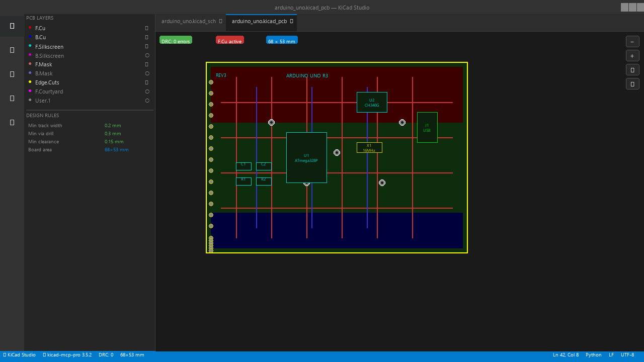644x362 pixels.
Task: Click the fourth activity bar icon from top
Action: (12, 98)
